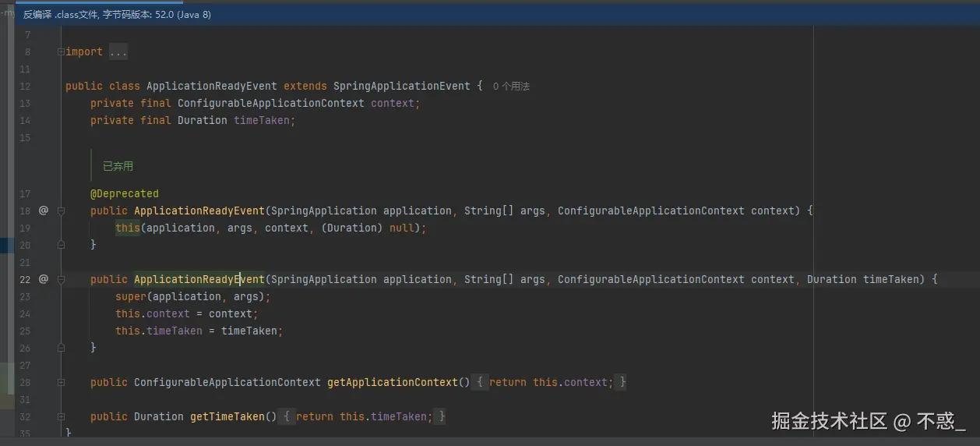Click the "super" call on line 23
The height and width of the screenshot is (446, 980).
coord(131,296)
